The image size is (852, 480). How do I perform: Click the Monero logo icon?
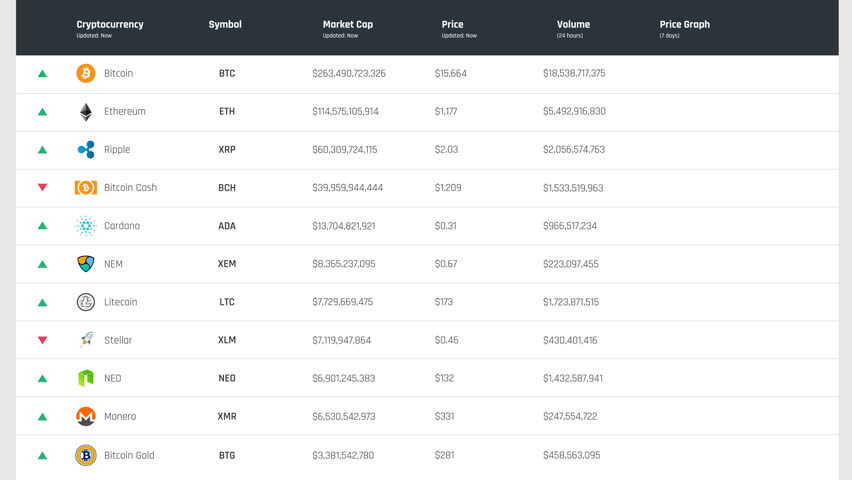[86, 416]
